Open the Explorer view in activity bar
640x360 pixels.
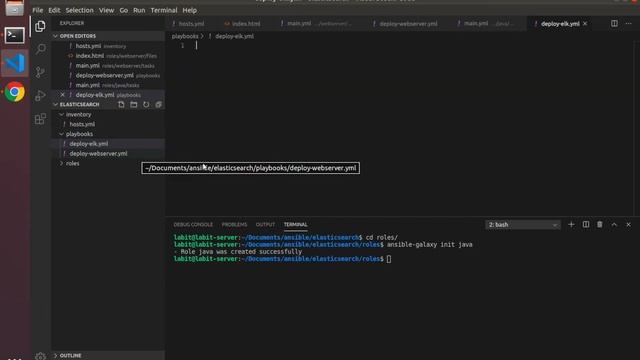40,26
